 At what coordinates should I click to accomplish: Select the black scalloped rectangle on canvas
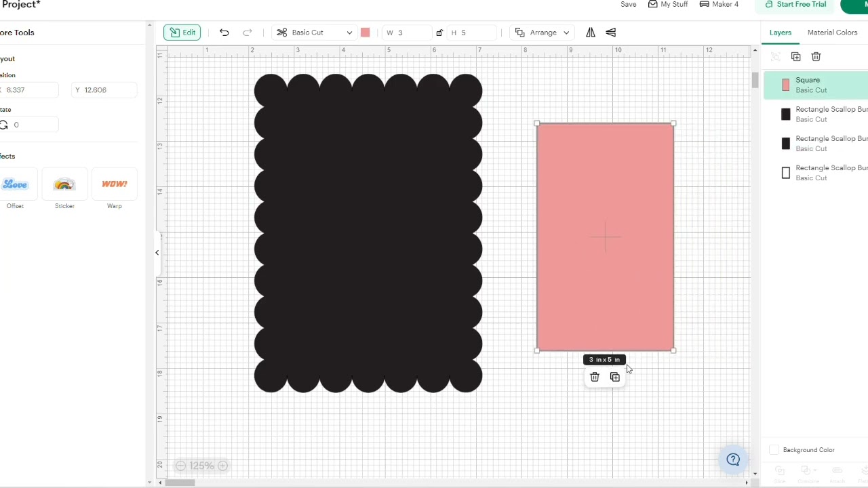[x=368, y=233]
